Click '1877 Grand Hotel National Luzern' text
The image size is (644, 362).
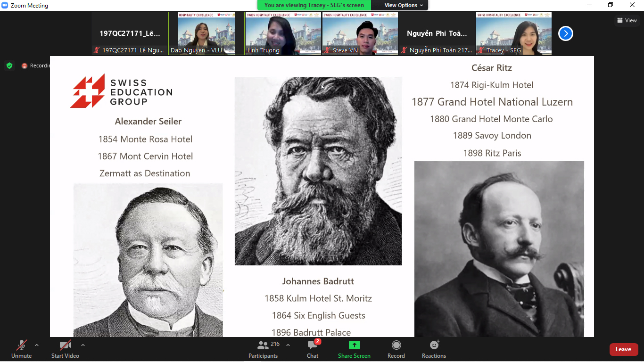492,102
